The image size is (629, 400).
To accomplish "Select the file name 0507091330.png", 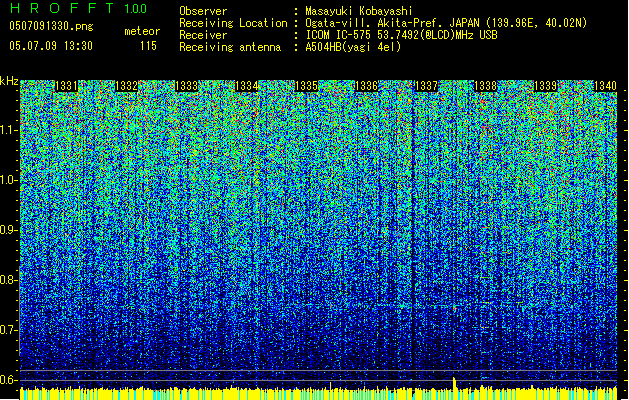I will tap(51, 26).
